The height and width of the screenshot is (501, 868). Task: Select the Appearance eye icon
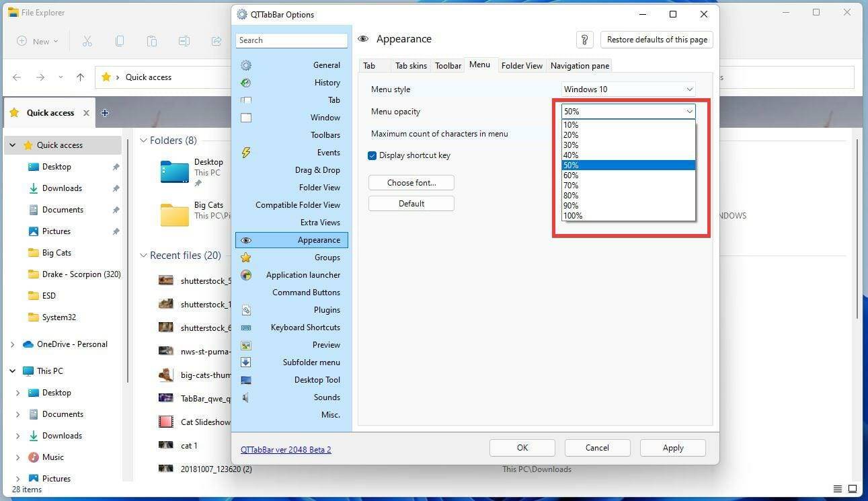coord(245,239)
